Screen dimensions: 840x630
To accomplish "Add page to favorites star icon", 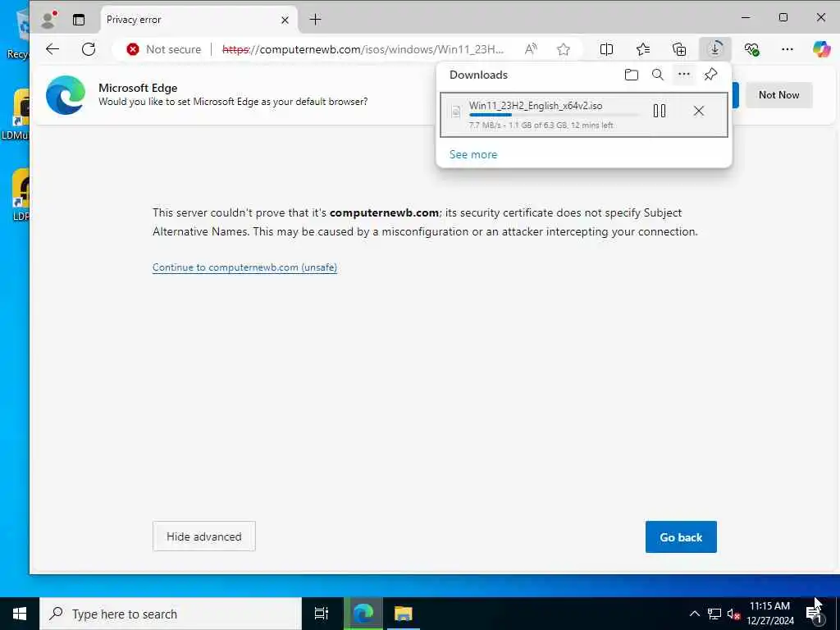I will 563,49.
